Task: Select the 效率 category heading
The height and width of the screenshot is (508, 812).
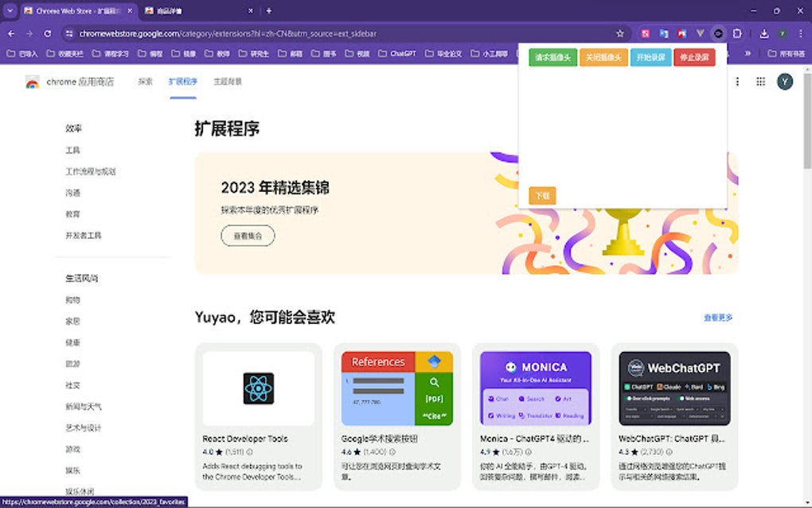Action: point(73,128)
